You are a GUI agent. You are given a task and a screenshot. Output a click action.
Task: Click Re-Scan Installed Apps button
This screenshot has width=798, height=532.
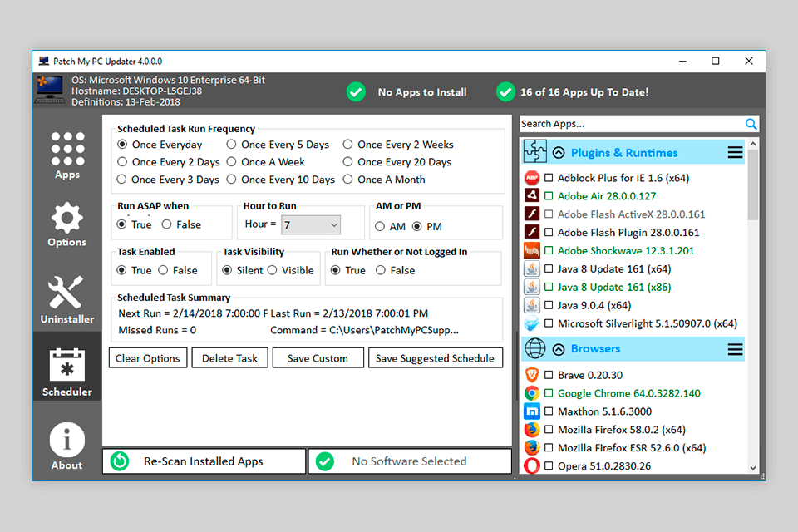(204, 461)
